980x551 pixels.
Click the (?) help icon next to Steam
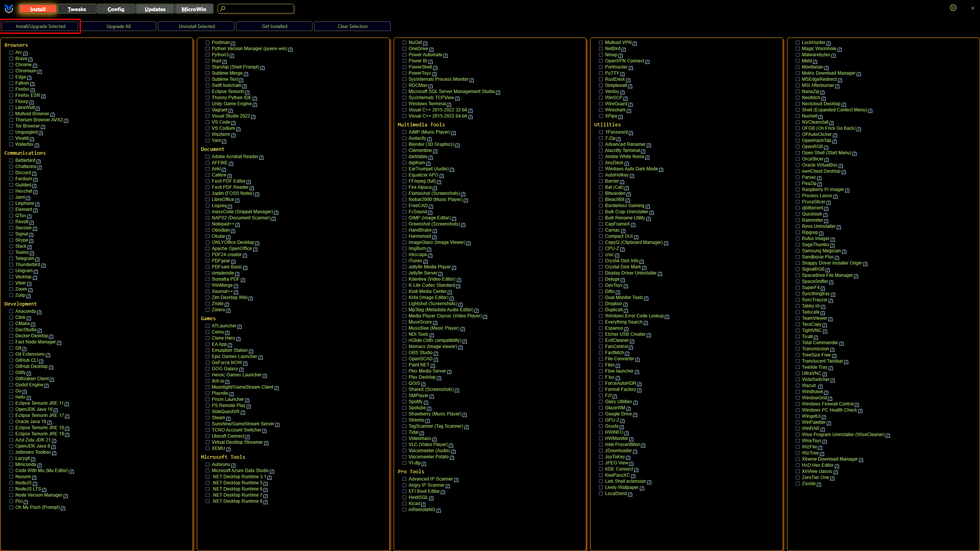(x=228, y=418)
